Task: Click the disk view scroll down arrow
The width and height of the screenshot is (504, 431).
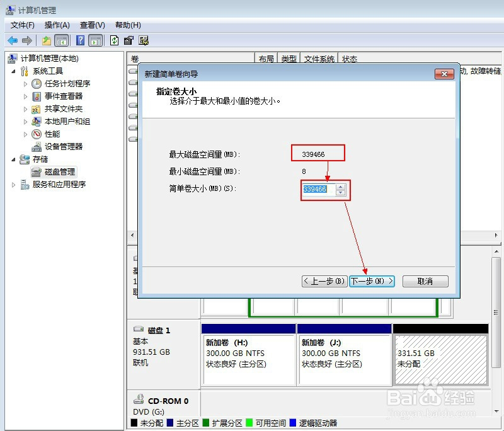Action: (x=496, y=411)
